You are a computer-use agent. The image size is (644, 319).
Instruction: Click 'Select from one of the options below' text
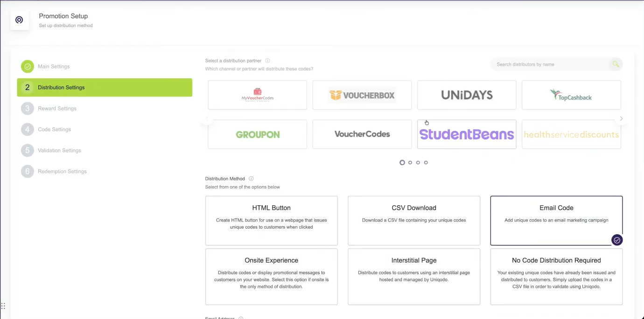pyautogui.click(x=243, y=187)
